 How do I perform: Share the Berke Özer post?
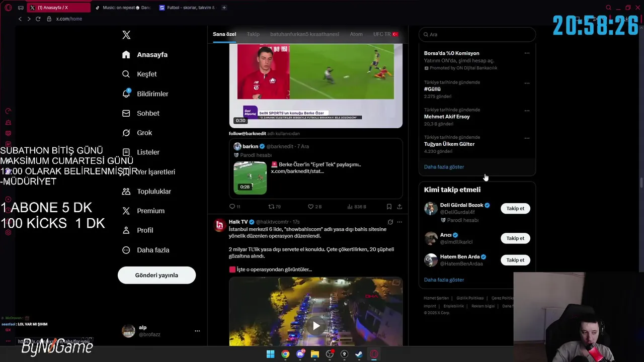399,207
